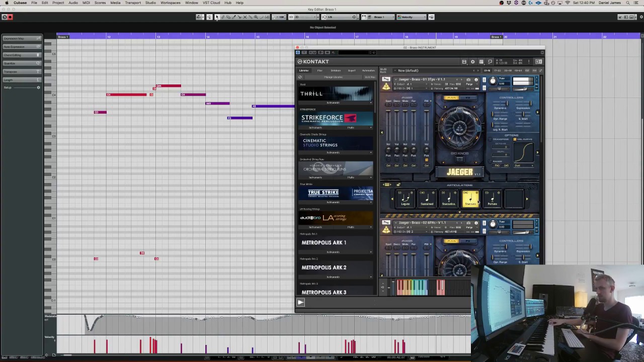Click FX page button above turbine
The image size is (644, 362).
pyautogui.click(x=468, y=98)
